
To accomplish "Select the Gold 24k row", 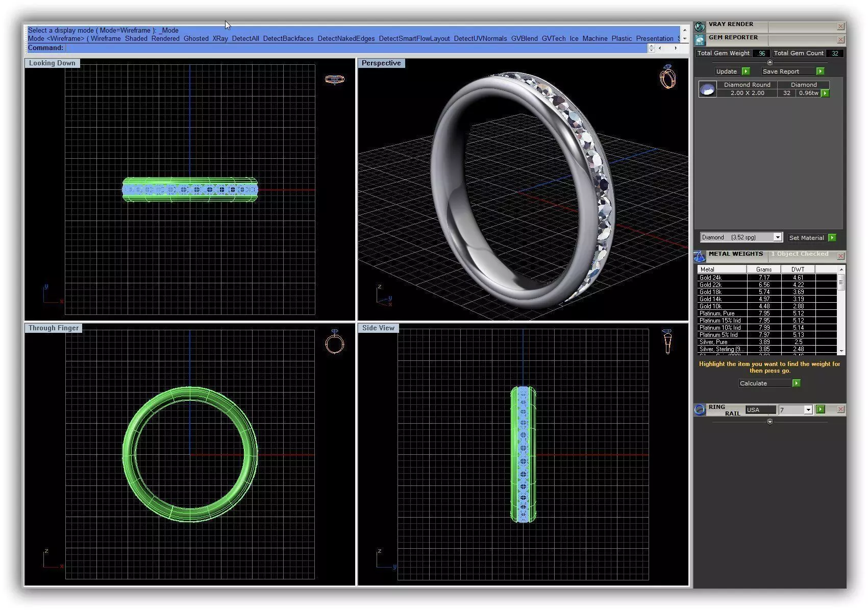I will coord(767,278).
